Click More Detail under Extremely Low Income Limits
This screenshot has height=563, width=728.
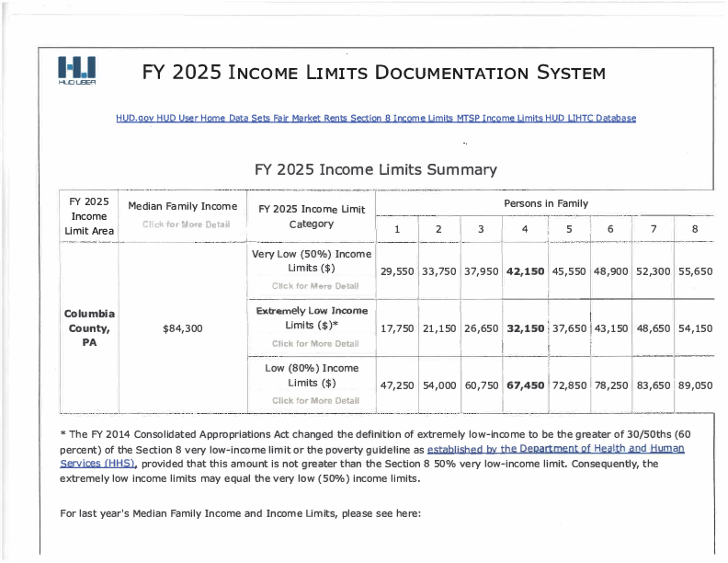pos(314,344)
